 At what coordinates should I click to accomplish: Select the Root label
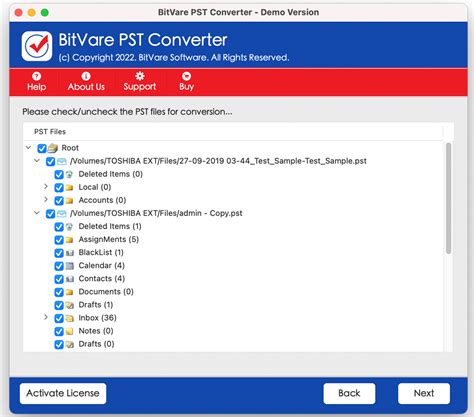click(70, 148)
